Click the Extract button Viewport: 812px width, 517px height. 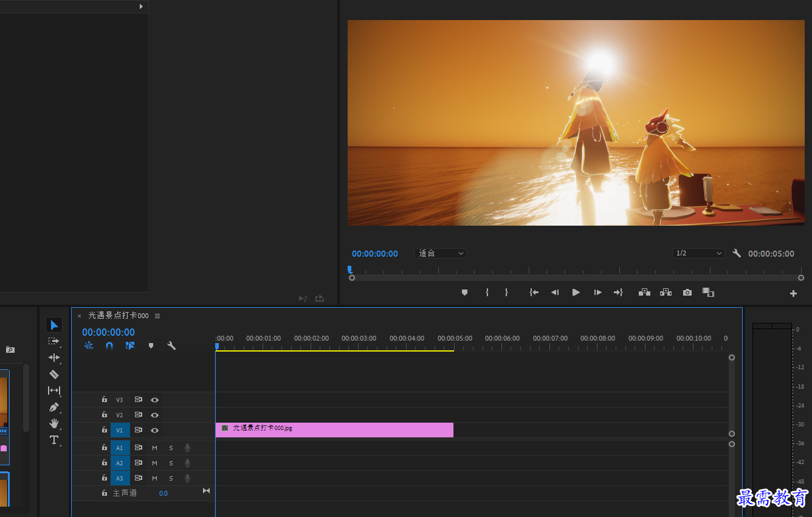tap(666, 293)
